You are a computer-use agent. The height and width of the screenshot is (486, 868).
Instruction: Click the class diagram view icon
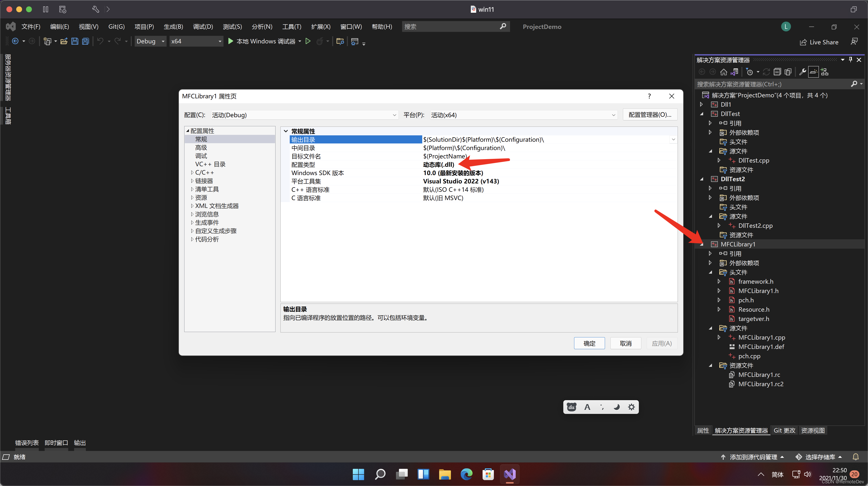(x=824, y=72)
